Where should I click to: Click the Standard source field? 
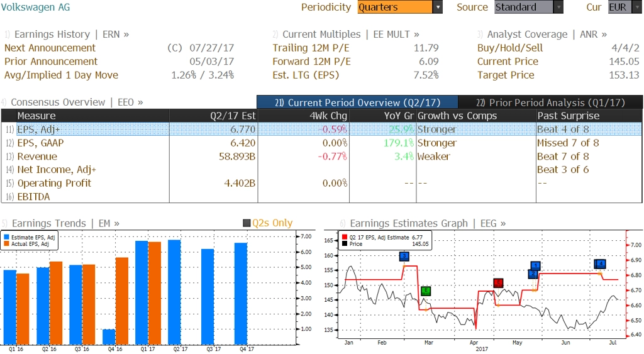pos(524,8)
